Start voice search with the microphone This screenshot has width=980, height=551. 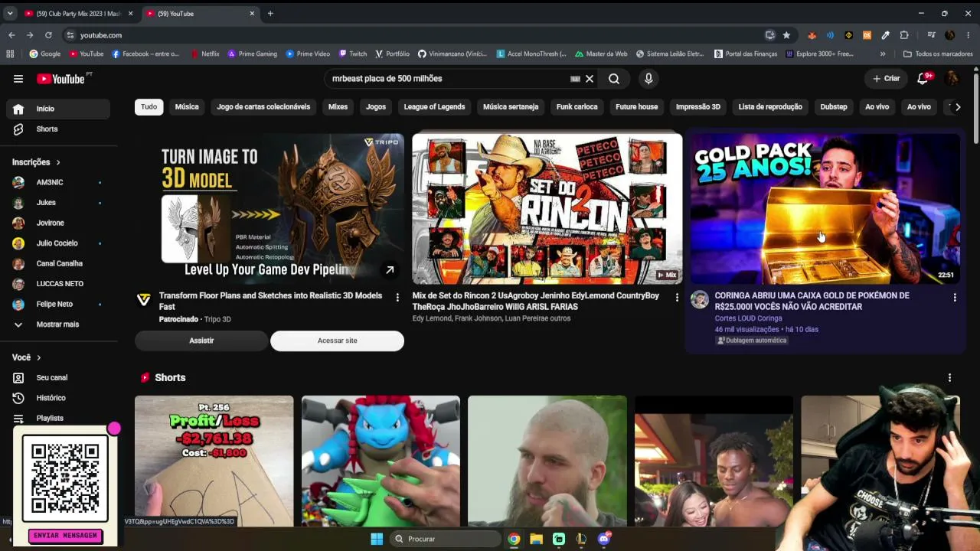coord(648,79)
